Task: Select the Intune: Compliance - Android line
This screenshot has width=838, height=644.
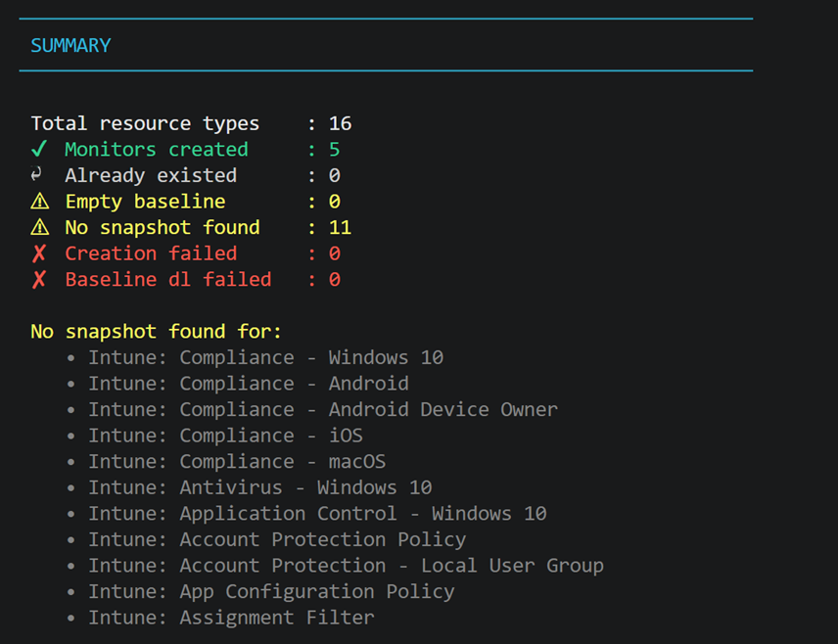Action: coord(249,384)
